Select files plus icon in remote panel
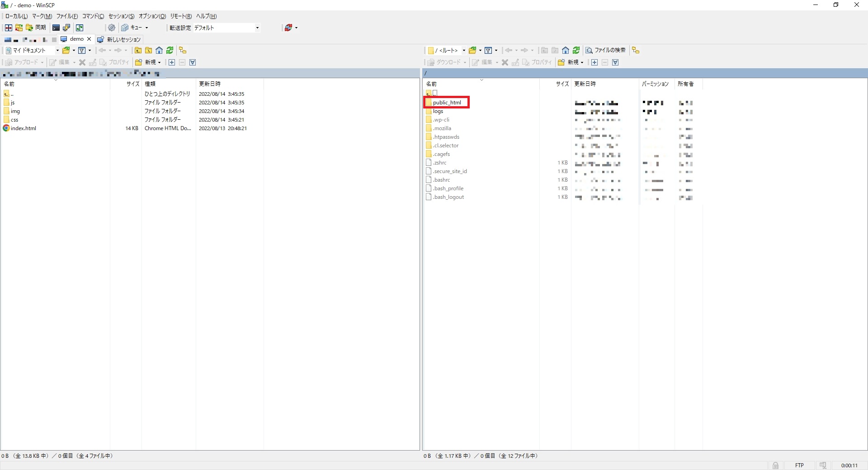 click(594, 62)
